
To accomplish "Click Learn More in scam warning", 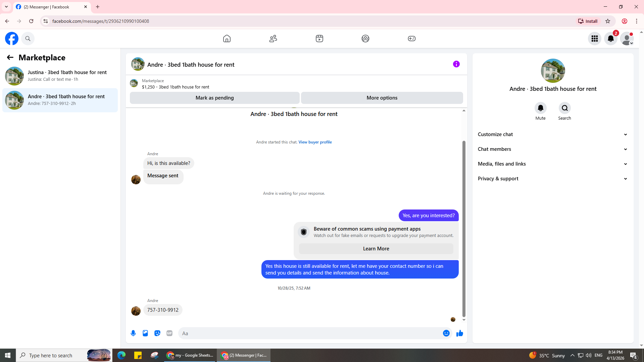I will (x=376, y=249).
